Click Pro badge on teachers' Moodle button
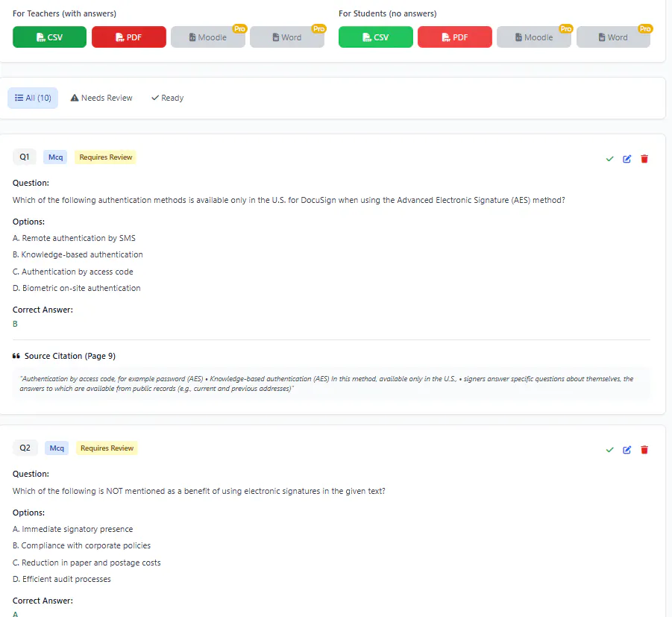The height and width of the screenshot is (617, 672). [x=239, y=29]
